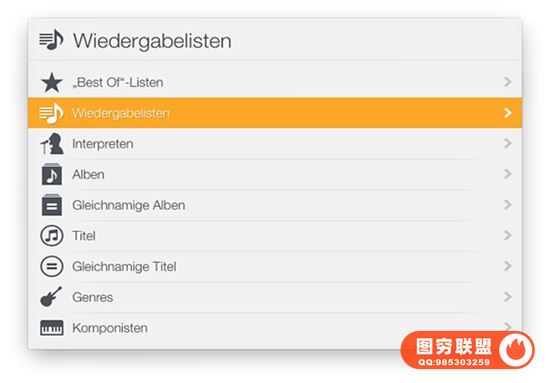550x383 pixels.
Task: Expand the „Best Of“-Listen chevron
Action: [x=508, y=82]
